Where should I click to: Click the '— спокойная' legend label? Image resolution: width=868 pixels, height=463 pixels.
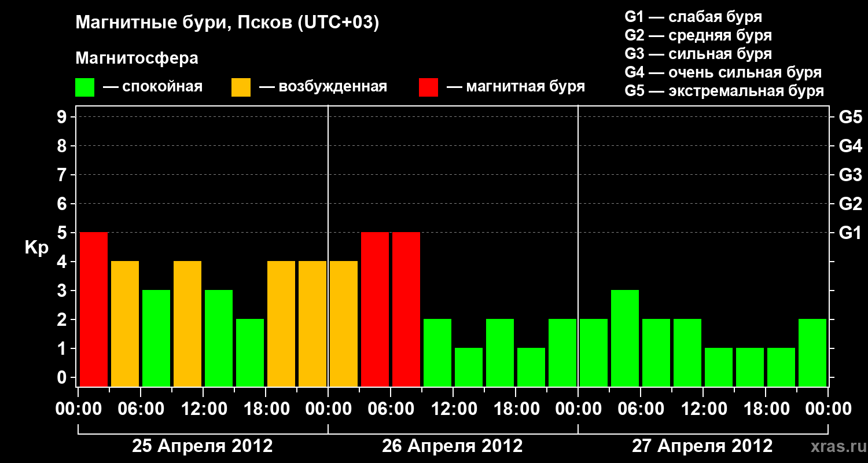[153, 87]
